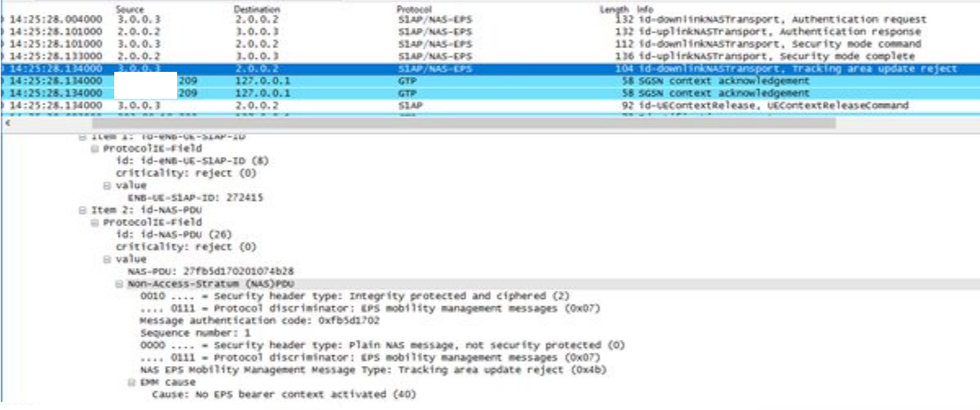Collapse the value node above ENB-UE-S1AP-ID
Image resolution: width=980 pixels, height=410 pixels.
[x=107, y=185]
